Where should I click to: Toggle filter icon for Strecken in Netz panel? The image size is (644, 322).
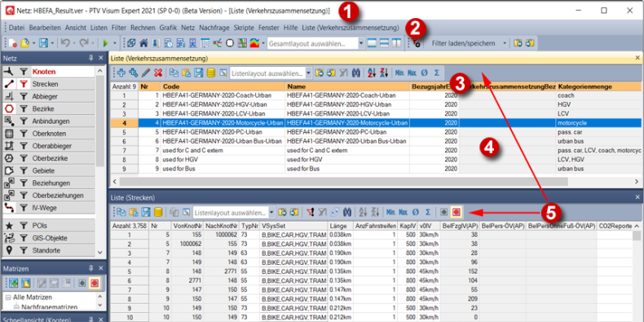click(x=24, y=84)
